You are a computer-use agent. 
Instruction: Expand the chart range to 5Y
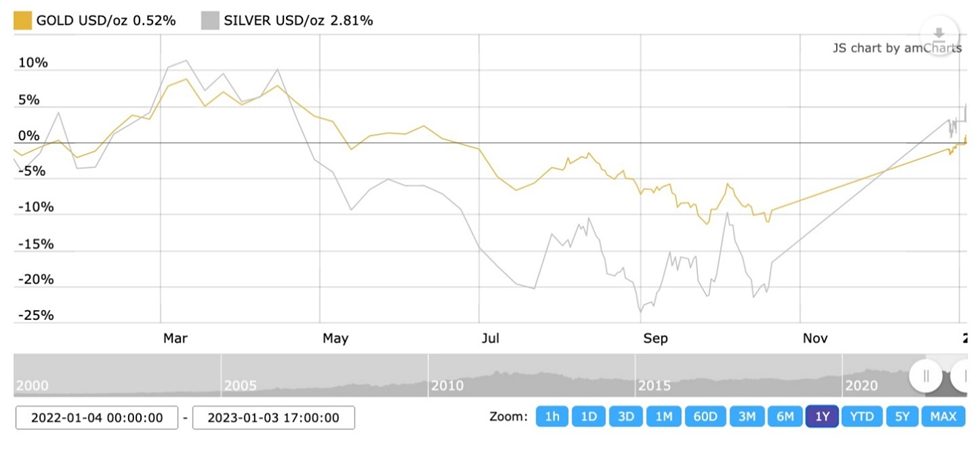(x=902, y=417)
